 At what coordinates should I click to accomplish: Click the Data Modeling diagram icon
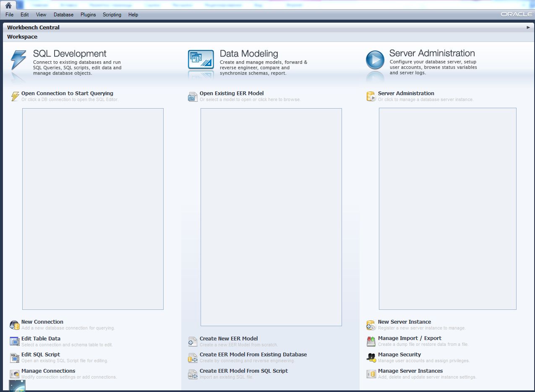coord(201,60)
